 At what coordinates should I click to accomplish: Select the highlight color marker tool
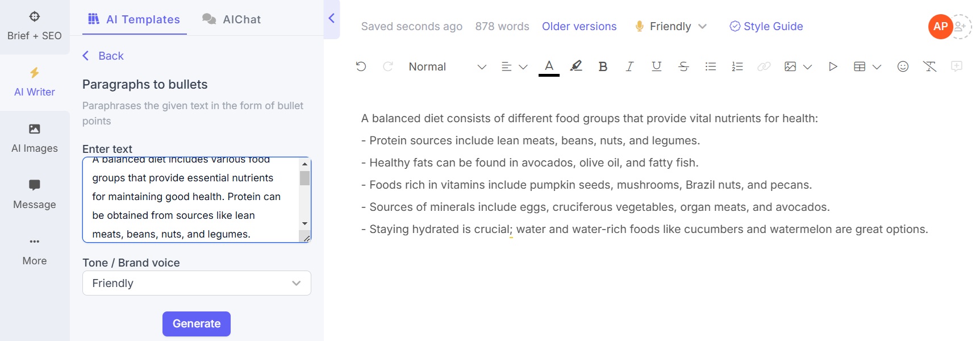(x=576, y=66)
